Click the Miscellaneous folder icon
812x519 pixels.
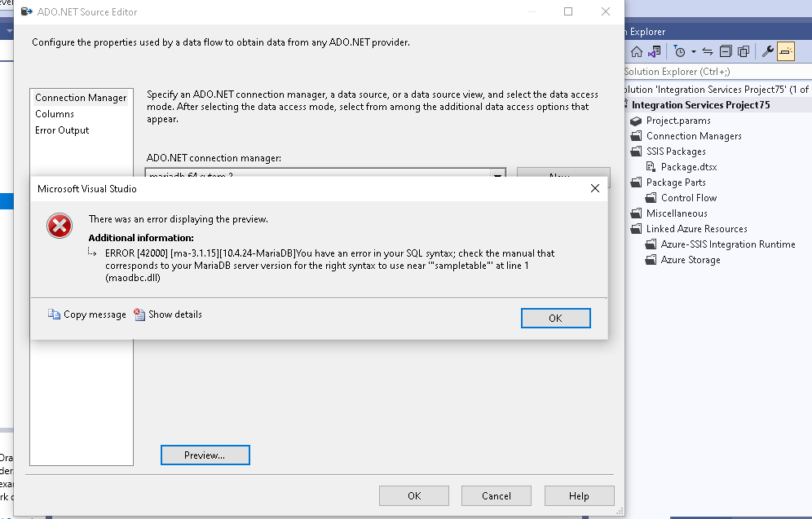pos(636,213)
